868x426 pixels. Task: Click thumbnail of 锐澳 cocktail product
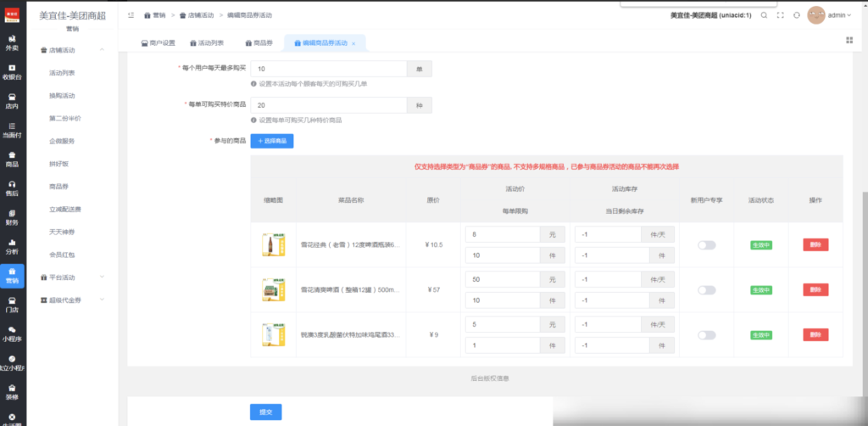274,334
